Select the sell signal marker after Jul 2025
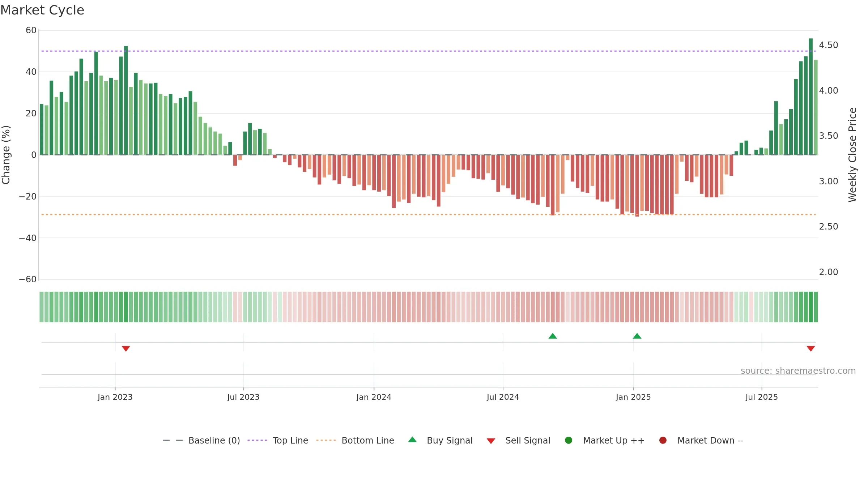The height and width of the screenshot is (488, 868). pyautogui.click(x=811, y=348)
